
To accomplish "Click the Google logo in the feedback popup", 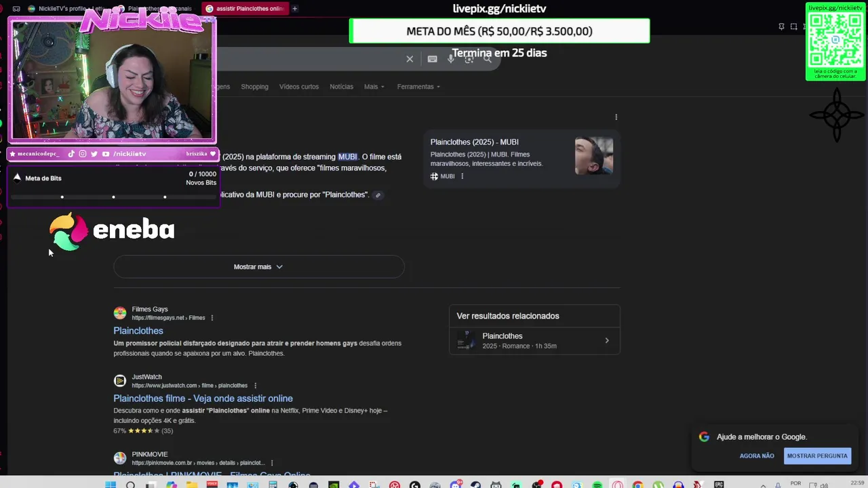I will [x=704, y=437].
